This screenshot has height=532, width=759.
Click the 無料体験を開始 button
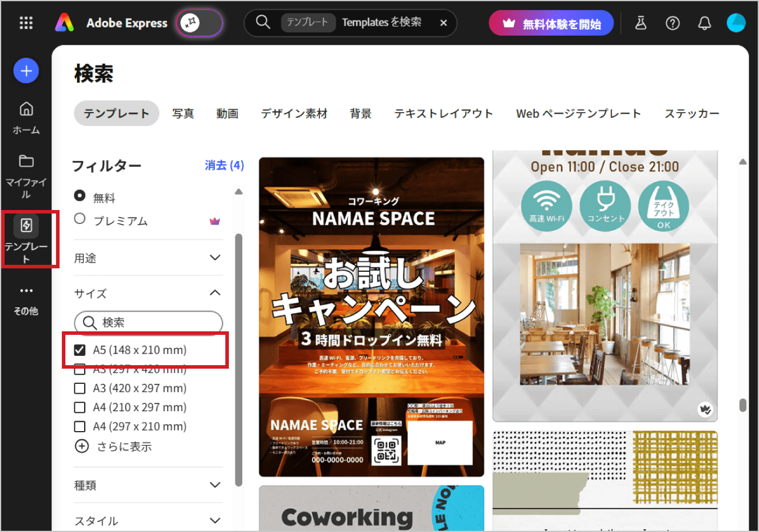click(x=551, y=23)
